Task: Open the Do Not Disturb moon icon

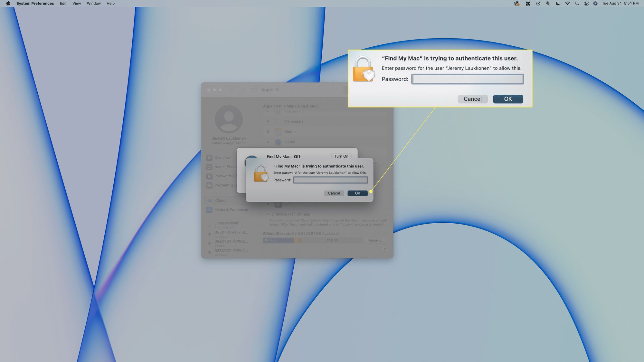Action: click(x=558, y=4)
